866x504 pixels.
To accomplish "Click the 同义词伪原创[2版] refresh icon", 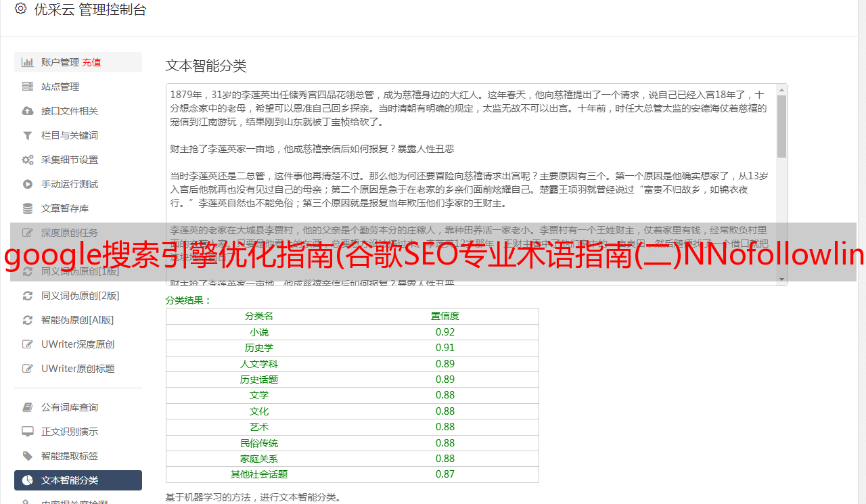I will pyautogui.click(x=27, y=296).
